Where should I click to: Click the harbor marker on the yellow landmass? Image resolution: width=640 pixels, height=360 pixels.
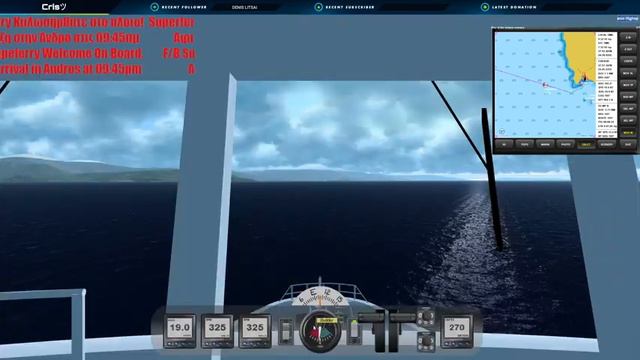pos(584,77)
